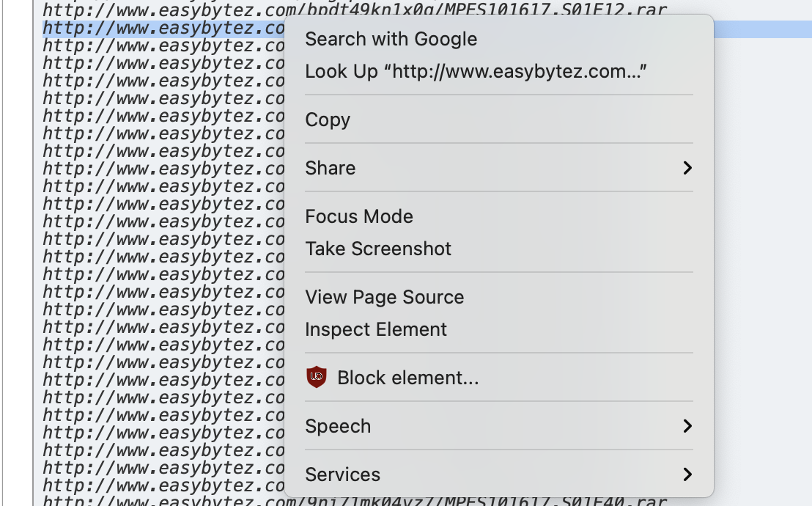Open the Speech submenu
Viewport: 812px width, 506px height.
coord(498,426)
